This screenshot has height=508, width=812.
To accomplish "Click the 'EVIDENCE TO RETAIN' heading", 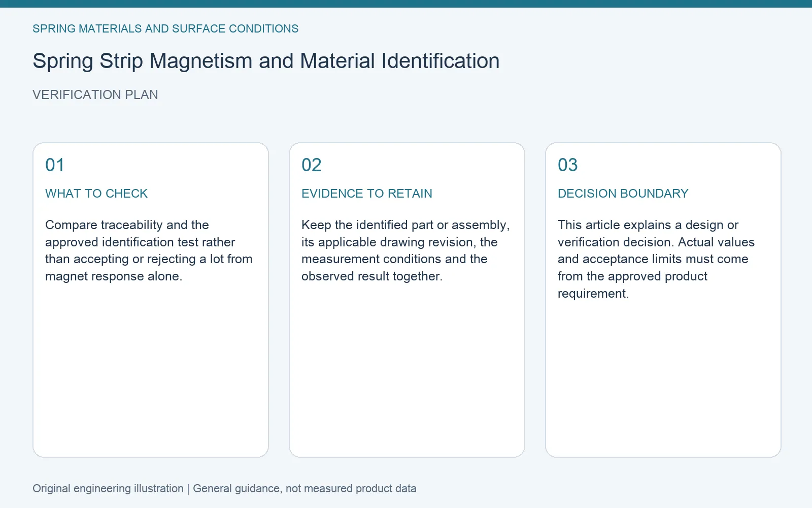I will point(367,194).
